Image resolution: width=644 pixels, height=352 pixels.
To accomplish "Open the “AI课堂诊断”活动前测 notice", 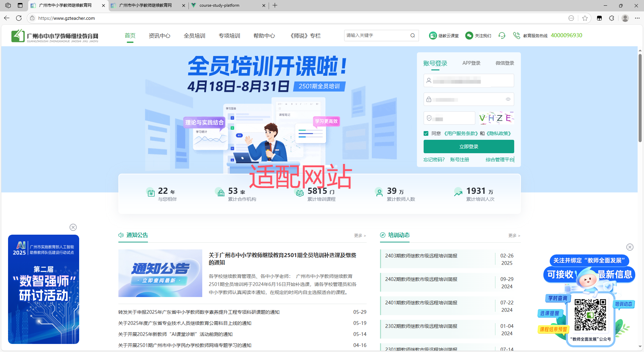I will [175, 334].
